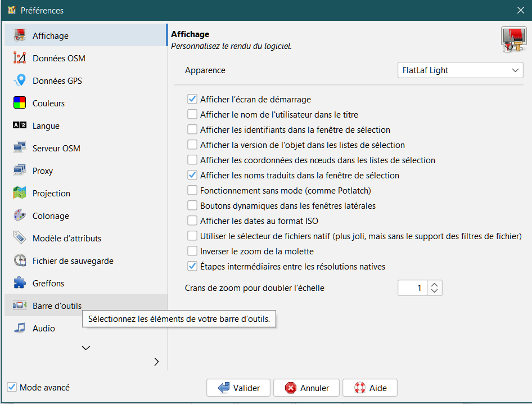This screenshot has width=532, height=404.
Task: Open the Données OSM preferences icon
Action: pyautogui.click(x=20, y=58)
